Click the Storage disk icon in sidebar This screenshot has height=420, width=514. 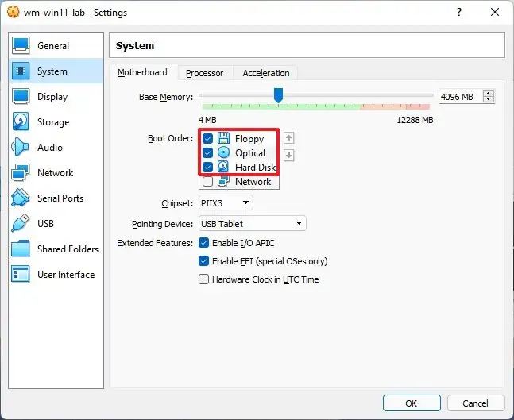(21, 121)
